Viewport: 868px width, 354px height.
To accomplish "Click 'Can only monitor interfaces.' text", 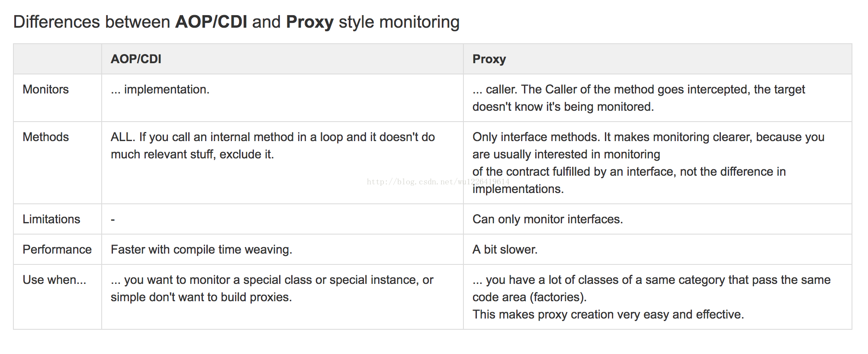I will pyautogui.click(x=547, y=219).
